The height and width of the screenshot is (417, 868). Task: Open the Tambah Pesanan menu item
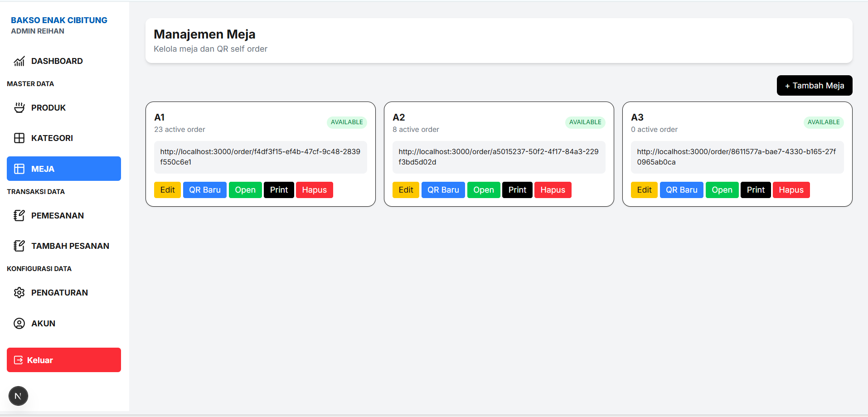point(64,246)
